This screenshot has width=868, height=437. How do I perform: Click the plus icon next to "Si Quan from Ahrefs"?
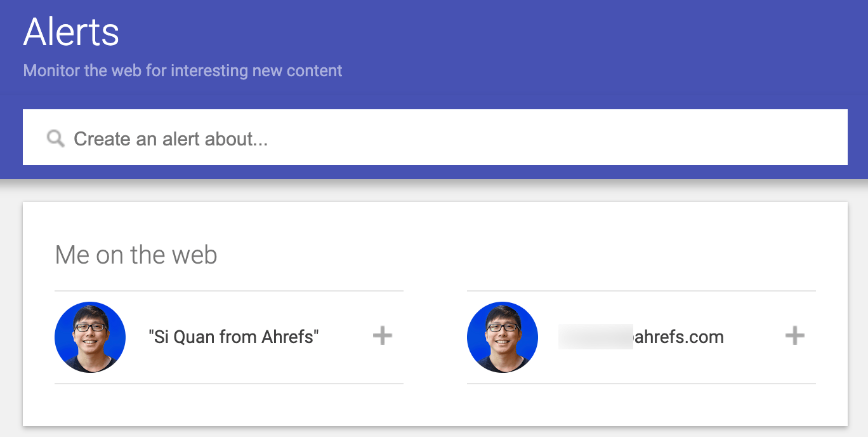[382, 337]
